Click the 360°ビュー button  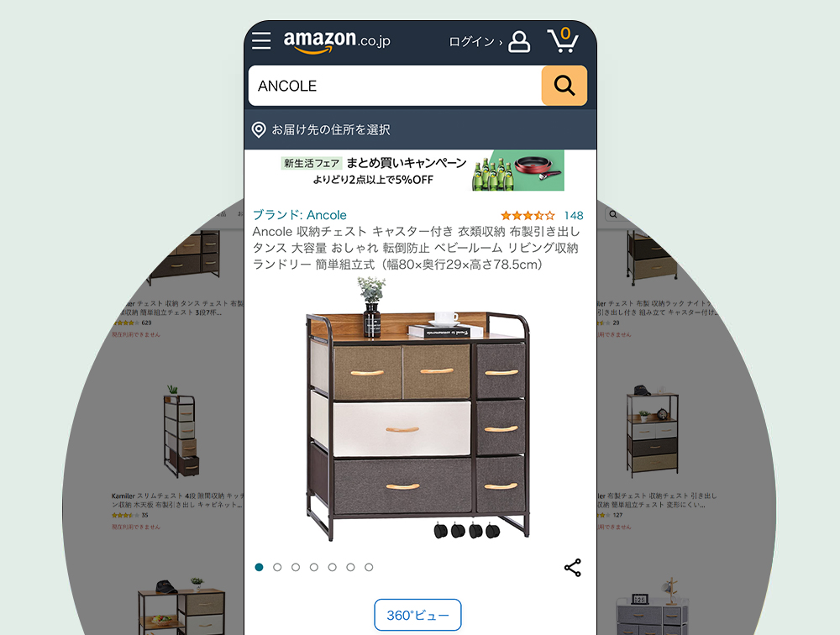click(417, 615)
